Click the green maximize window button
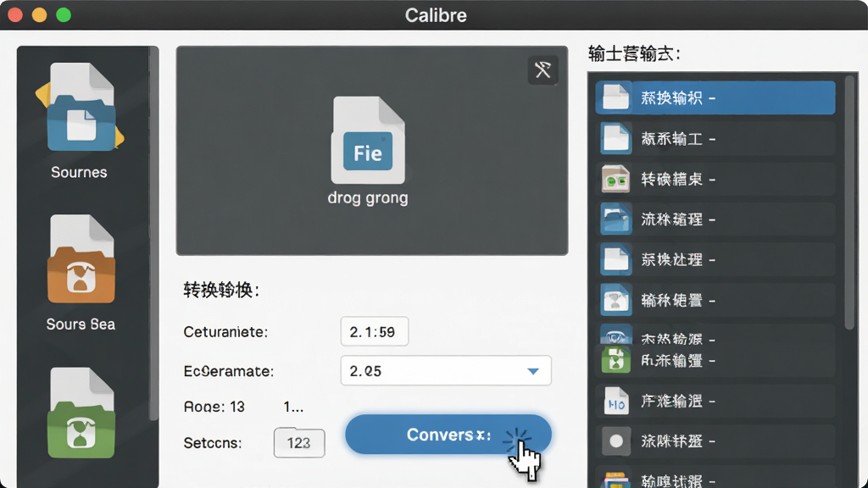Image resolution: width=868 pixels, height=488 pixels. [64, 15]
